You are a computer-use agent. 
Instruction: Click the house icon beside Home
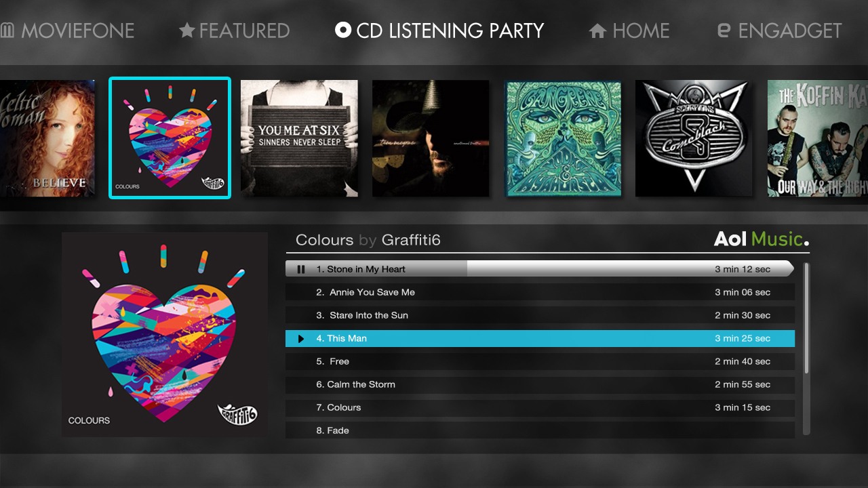point(597,31)
